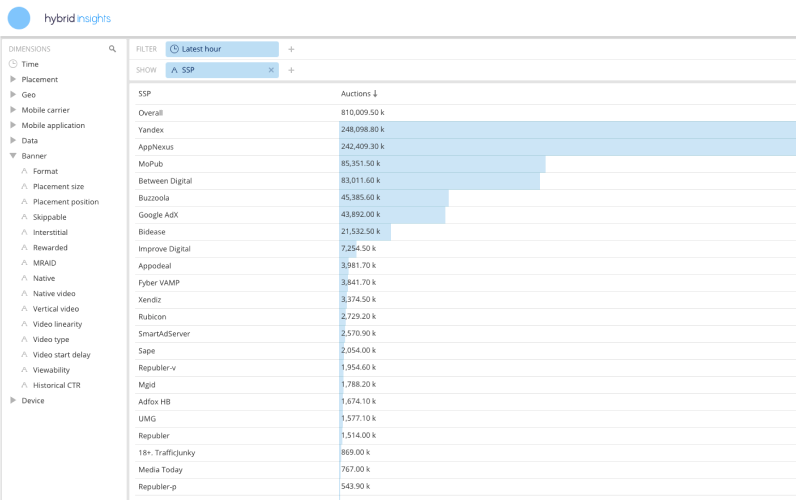Viewport: 796px width, 500px height.
Task: Click the clock icon beside Time
Action: [x=13, y=64]
